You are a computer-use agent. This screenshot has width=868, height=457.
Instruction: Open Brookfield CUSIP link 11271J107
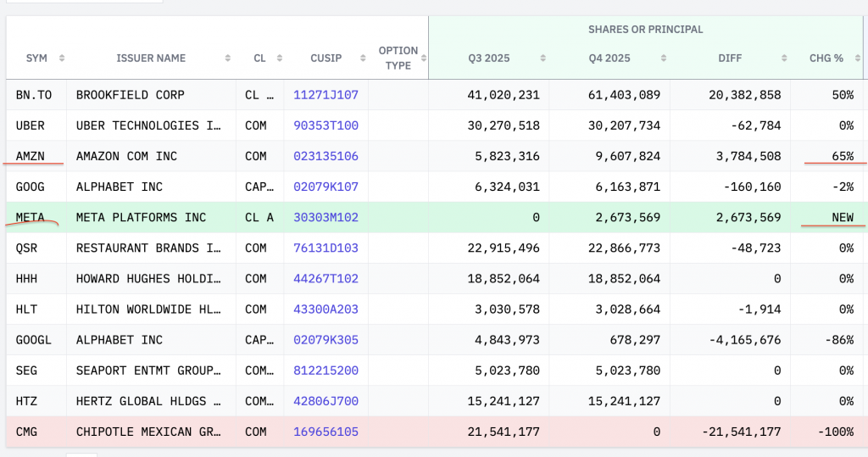(x=325, y=95)
